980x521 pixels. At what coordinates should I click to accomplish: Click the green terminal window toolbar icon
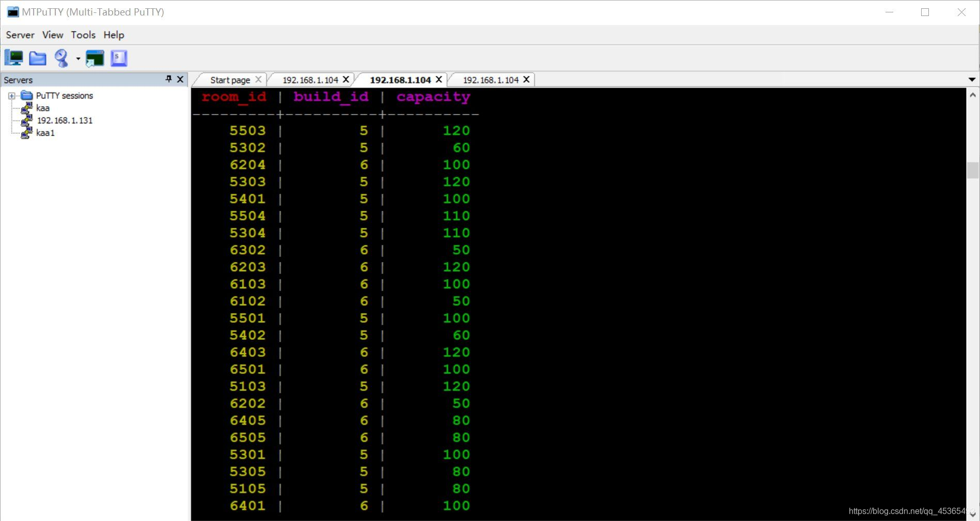click(x=95, y=58)
